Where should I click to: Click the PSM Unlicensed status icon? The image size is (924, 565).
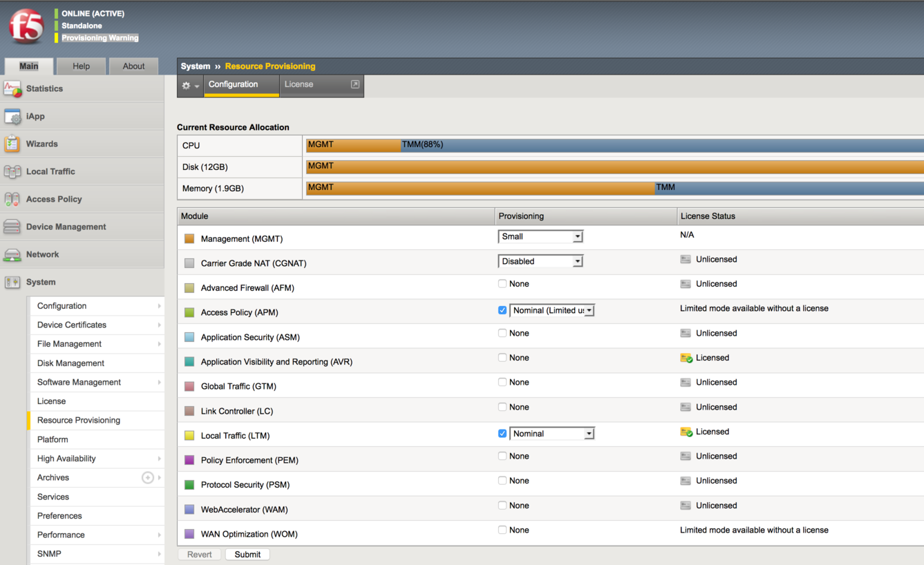(x=686, y=481)
